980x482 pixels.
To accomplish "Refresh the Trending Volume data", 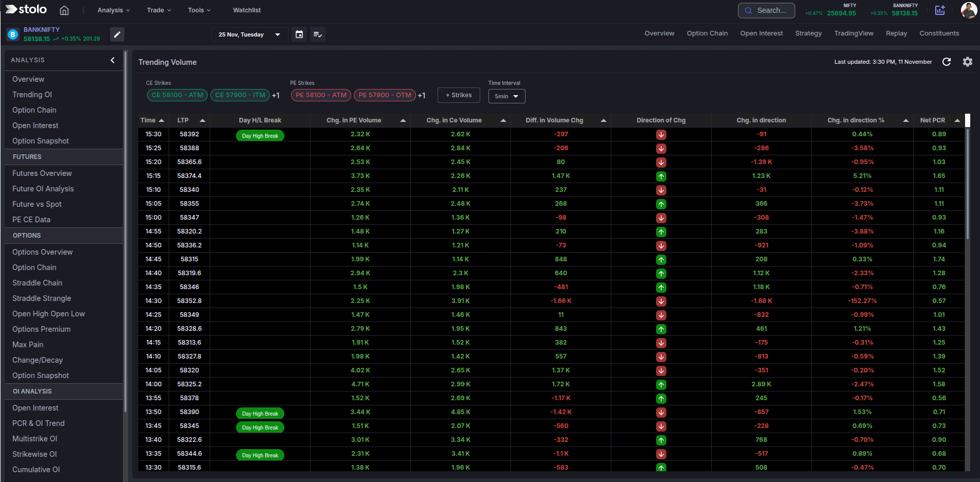I will (x=948, y=62).
